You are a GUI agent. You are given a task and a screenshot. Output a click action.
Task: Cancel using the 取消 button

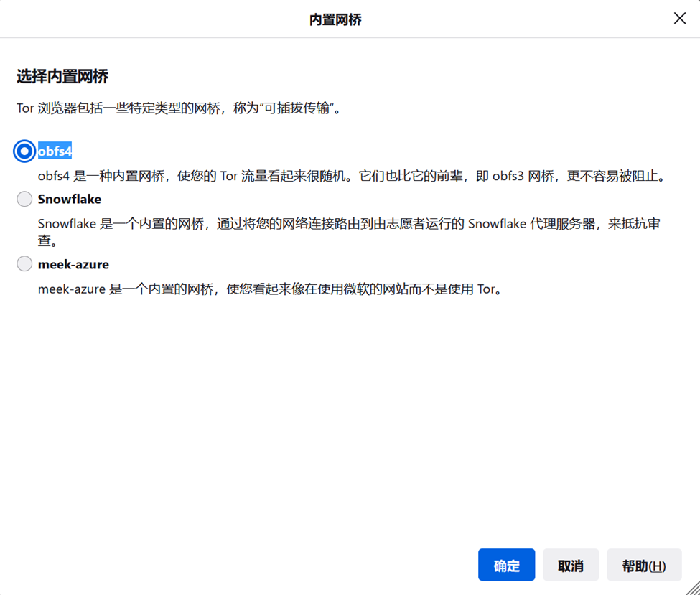click(571, 565)
